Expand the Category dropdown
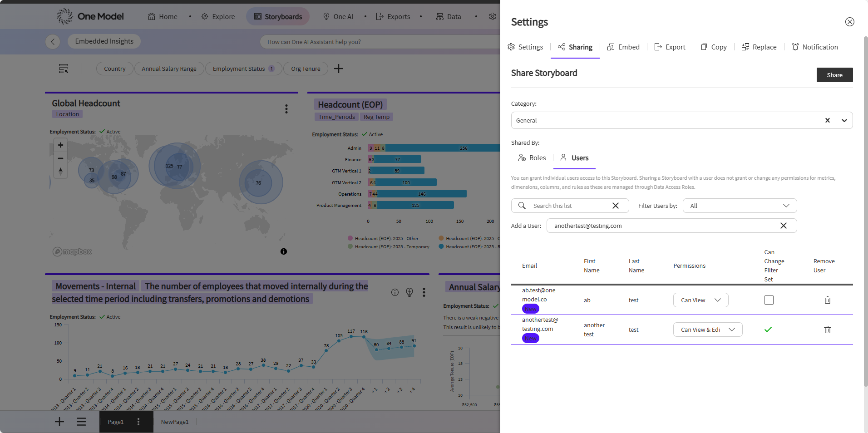The height and width of the screenshot is (433, 868). pyautogui.click(x=844, y=120)
